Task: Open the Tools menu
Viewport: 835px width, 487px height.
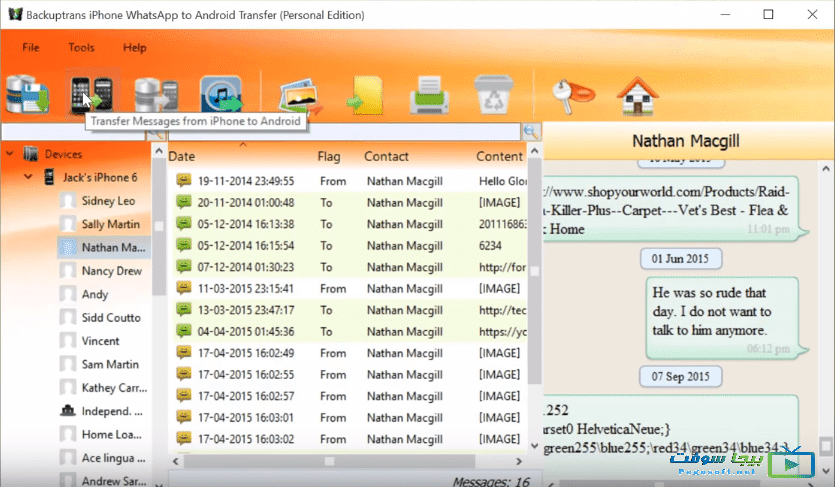Action: point(81,47)
